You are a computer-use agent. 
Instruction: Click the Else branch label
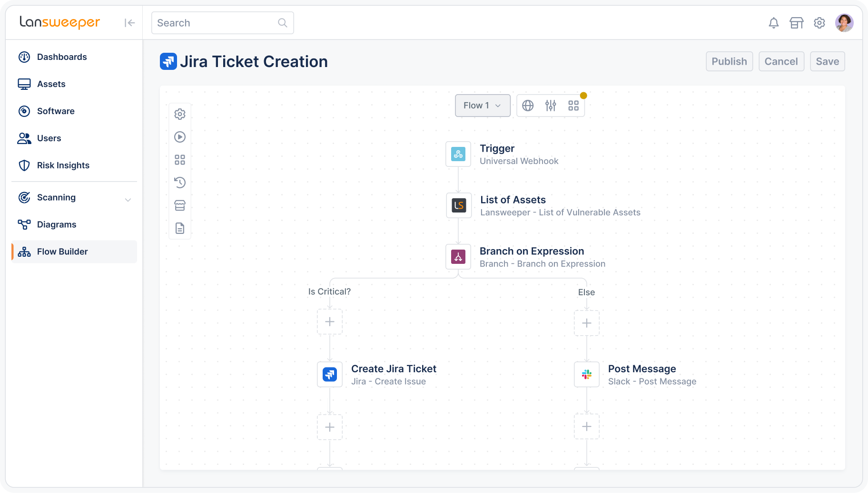[x=586, y=292]
